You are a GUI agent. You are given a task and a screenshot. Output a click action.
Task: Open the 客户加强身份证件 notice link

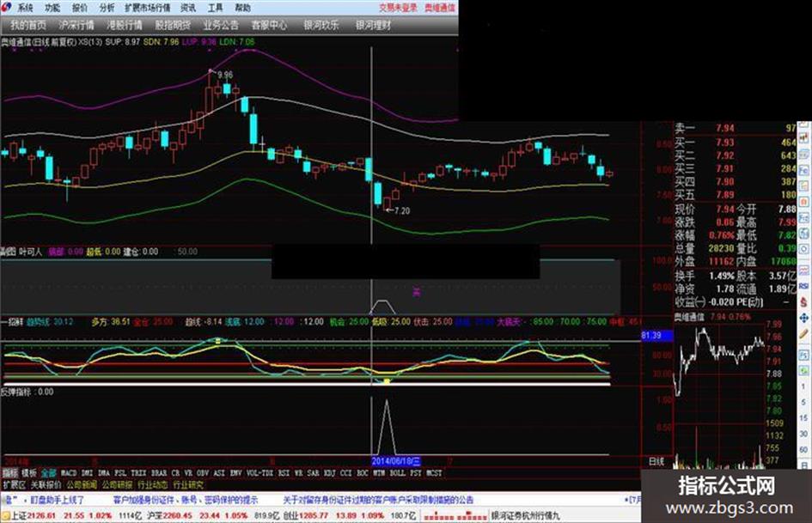185,500
